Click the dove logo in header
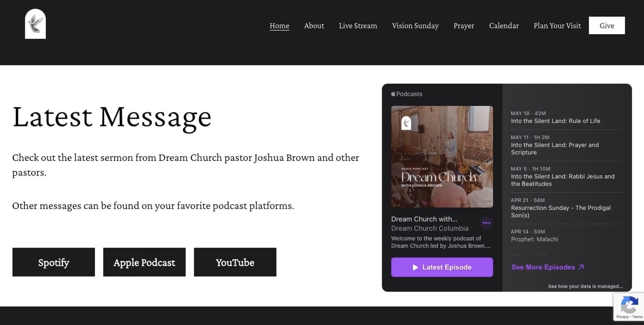The image size is (644, 325). [35, 24]
